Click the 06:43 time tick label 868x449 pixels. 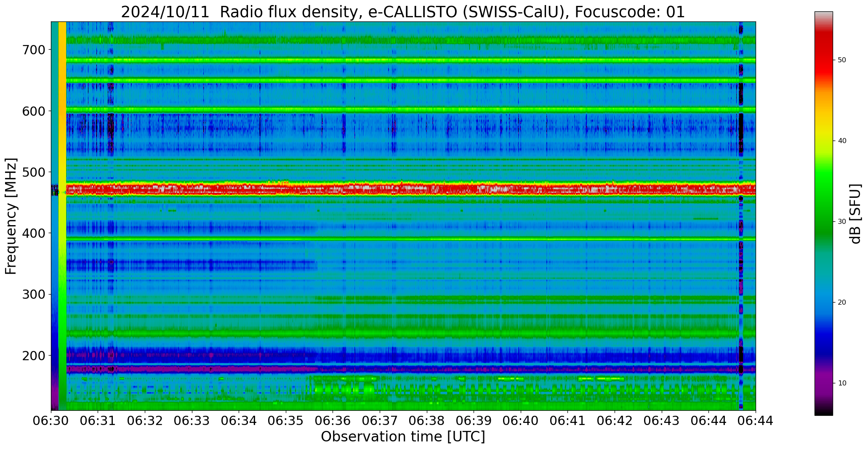tap(662, 421)
